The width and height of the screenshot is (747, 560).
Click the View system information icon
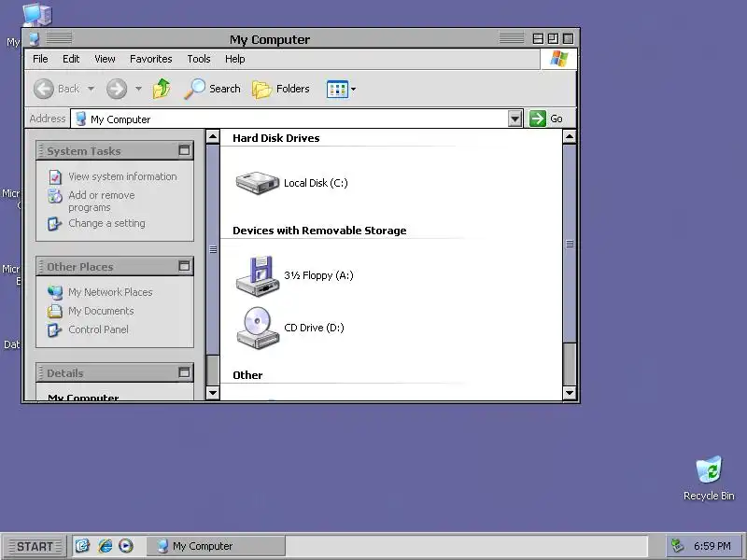(x=55, y=177)
